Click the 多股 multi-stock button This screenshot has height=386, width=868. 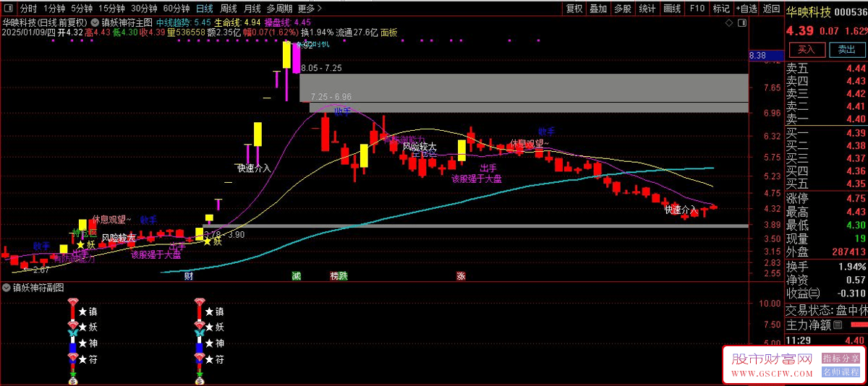pos(622,9)
